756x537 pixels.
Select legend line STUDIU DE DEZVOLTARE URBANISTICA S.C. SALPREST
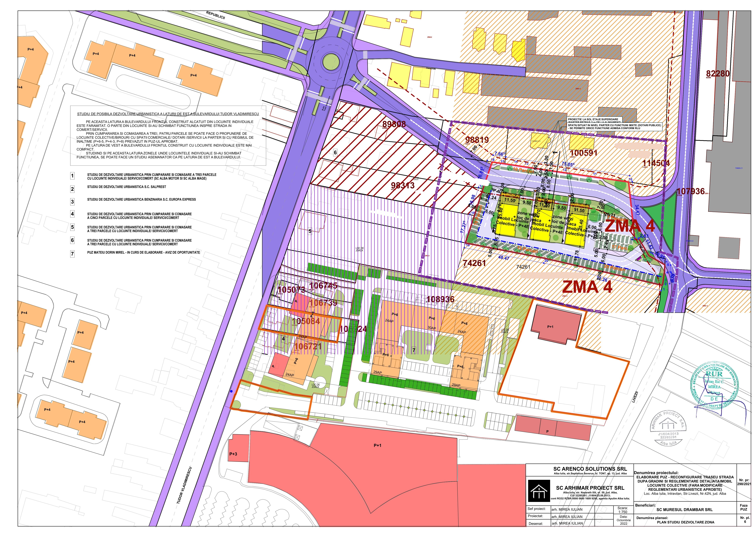coord(127,187)
